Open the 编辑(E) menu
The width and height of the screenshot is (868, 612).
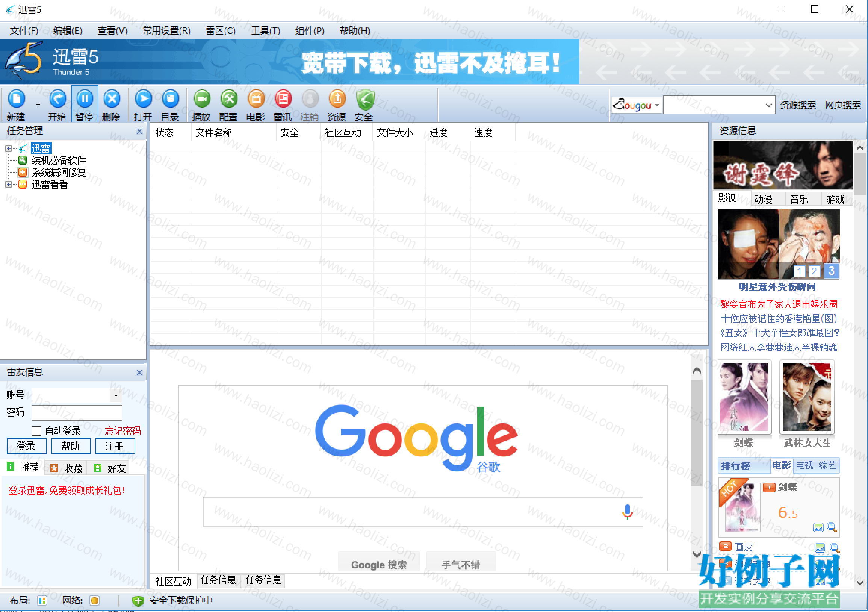pyautogui.click(x=68, y=31)
